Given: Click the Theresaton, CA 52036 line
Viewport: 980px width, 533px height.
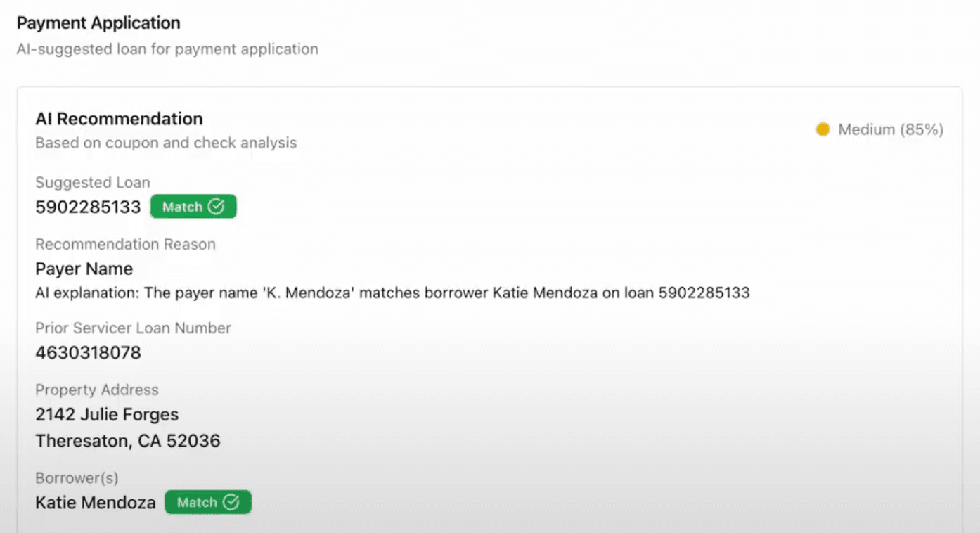Looking at the screenshot, I should click(127, 441).
